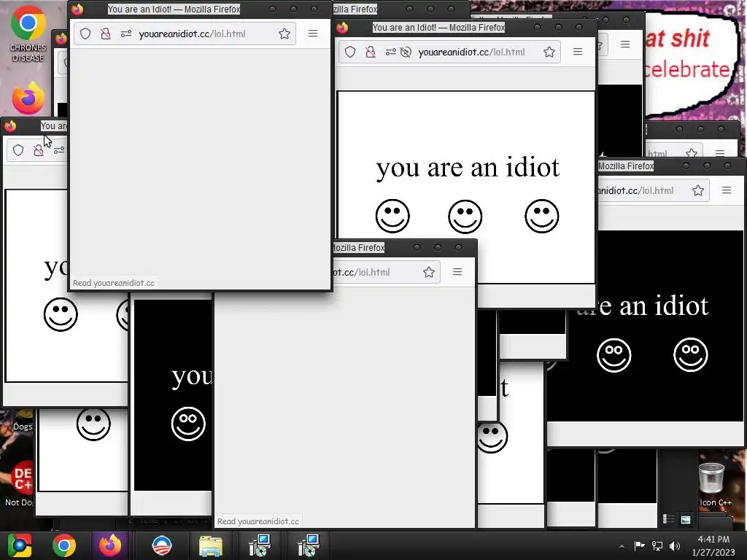Click the shield icon in the far-left 'You ar' window
747x560 pixels.
pyautogui.click(x=18, y=150)
